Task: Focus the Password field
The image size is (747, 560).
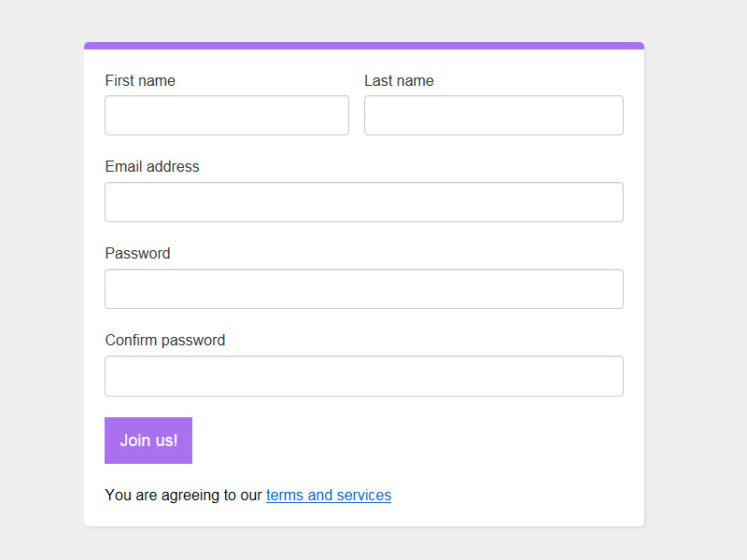Action: pyautogui.click(x=364, y=288)
